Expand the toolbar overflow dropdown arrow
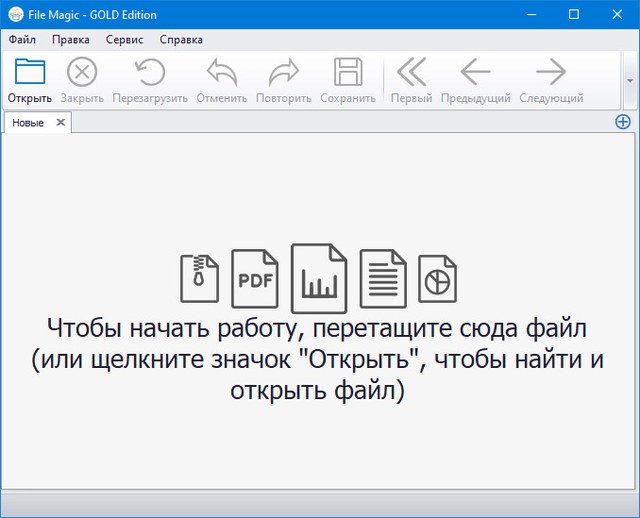The height and width of the screenshot is (518, 640). 630,80
